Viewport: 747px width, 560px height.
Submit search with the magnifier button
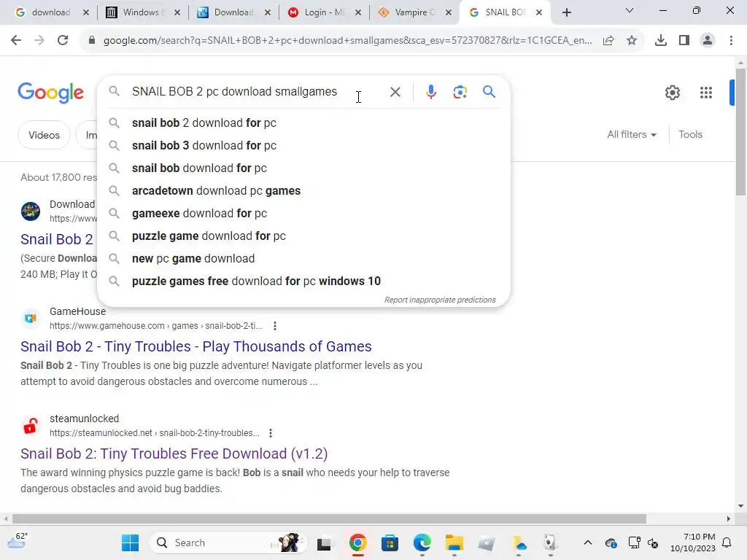click(489, 91)
